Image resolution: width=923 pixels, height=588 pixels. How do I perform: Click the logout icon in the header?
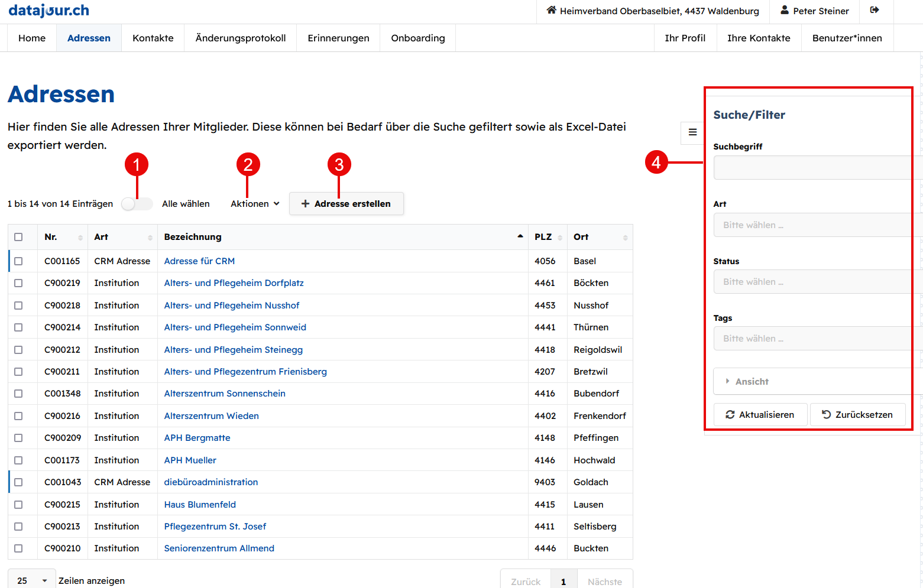coord(875,10)
